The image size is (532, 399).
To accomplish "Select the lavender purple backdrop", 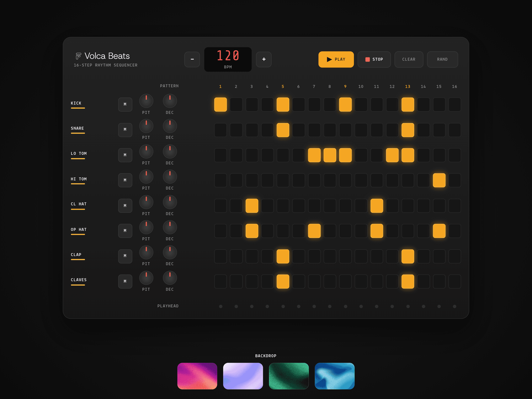I will click(243, 376).
